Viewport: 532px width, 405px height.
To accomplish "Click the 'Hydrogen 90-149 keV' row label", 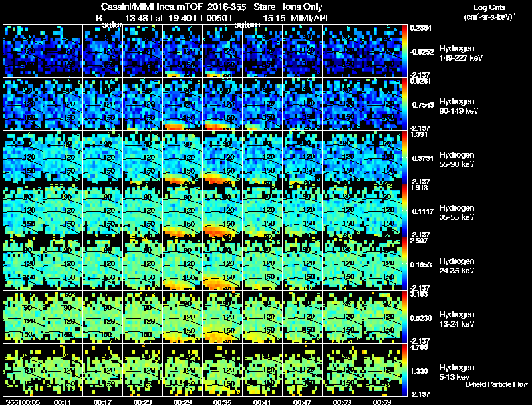I will [459, 106].
